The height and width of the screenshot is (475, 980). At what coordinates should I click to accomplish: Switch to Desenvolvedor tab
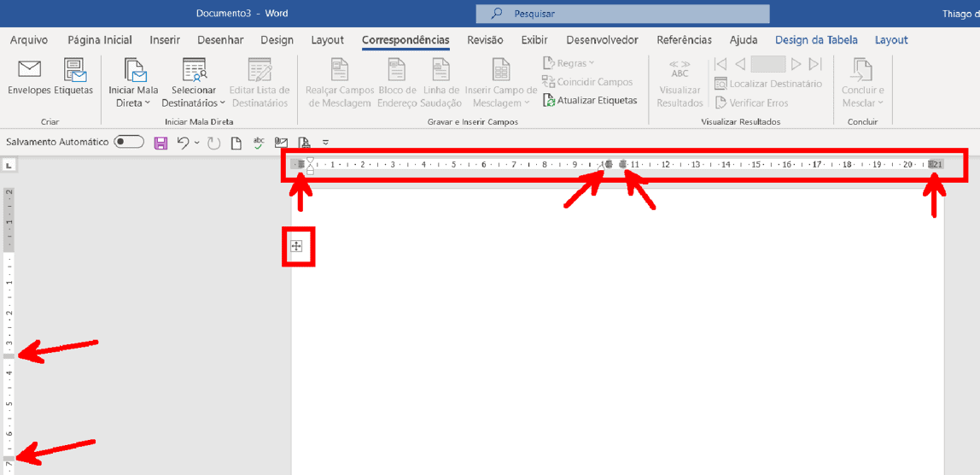(603, 40)
